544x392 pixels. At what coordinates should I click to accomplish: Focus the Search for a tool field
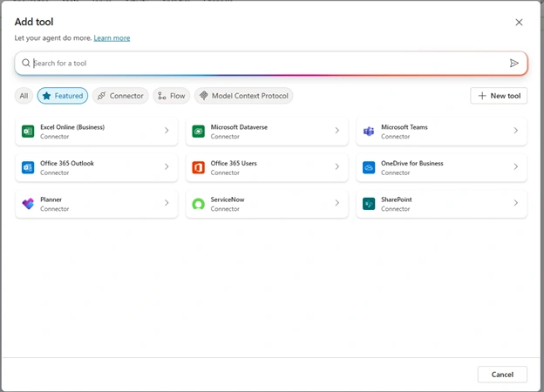tap(271, 63)
